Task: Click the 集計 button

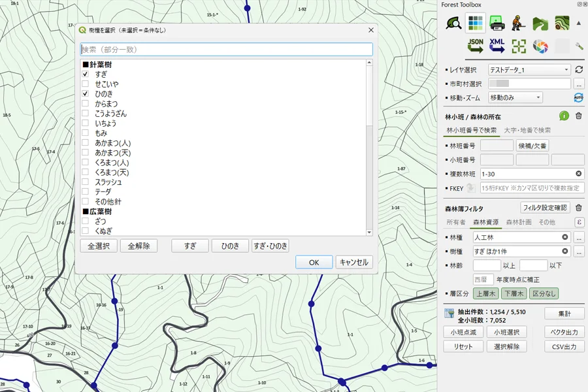Action: [564, 314]
